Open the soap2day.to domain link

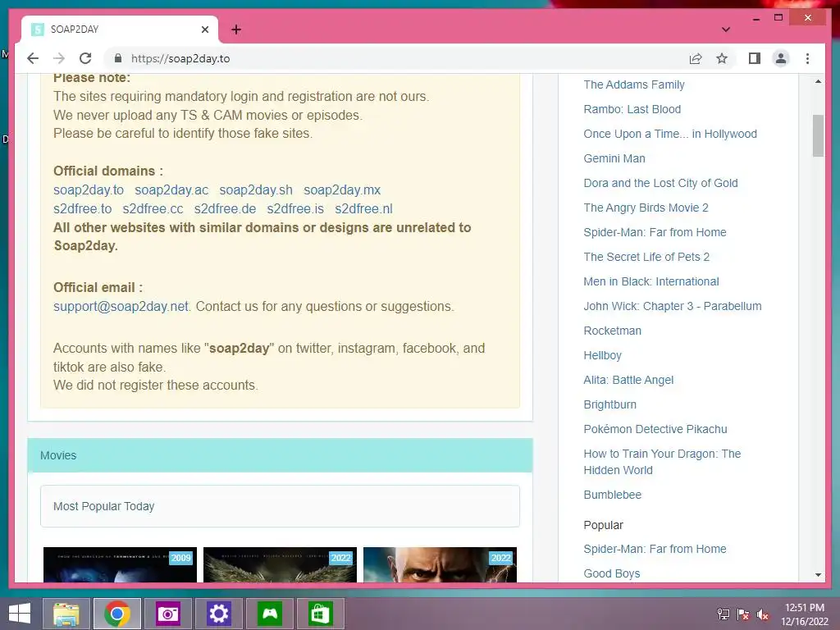(89, 190)
